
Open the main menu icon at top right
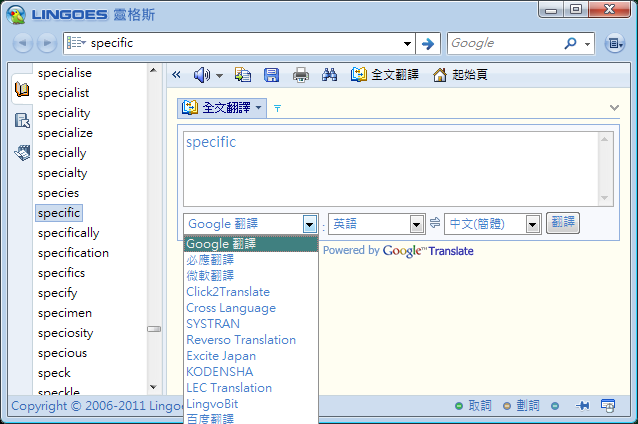click(614, 43)
